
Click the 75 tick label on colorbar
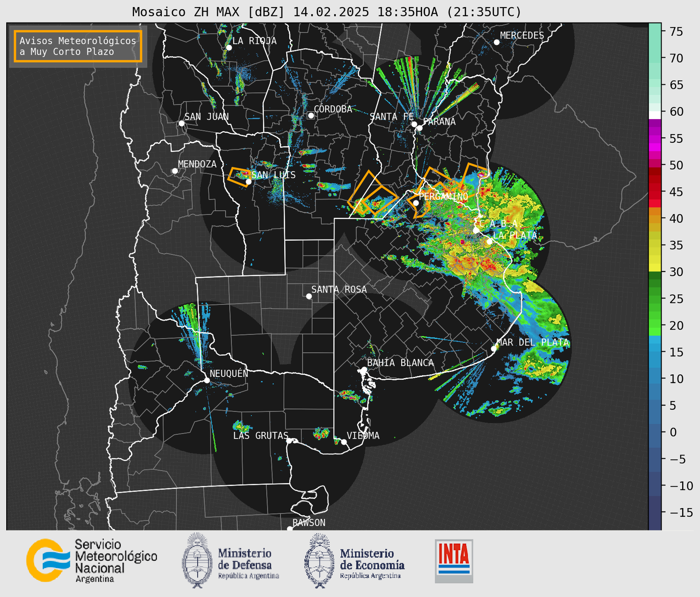tap(676, 32)
